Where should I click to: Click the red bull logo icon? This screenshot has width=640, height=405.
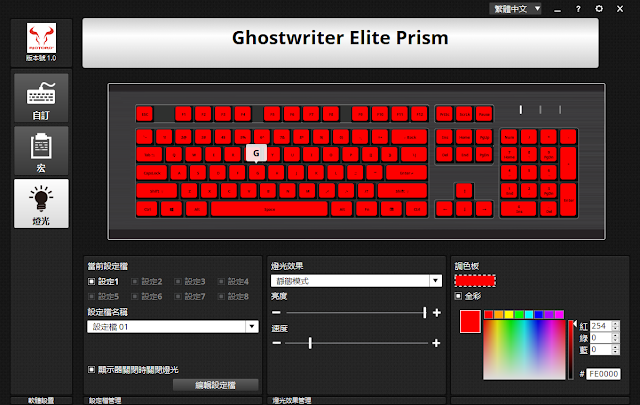[41, 37]
